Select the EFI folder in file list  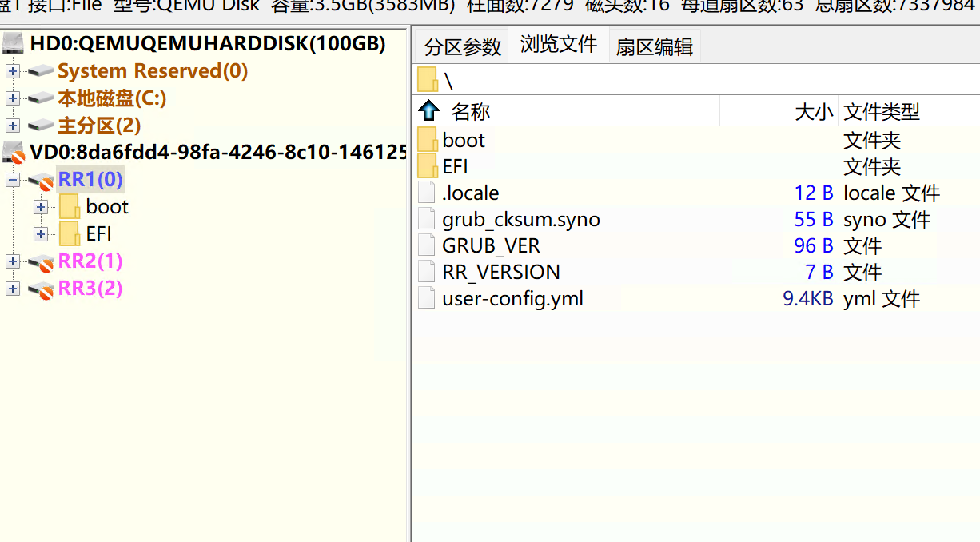(455, 166)
